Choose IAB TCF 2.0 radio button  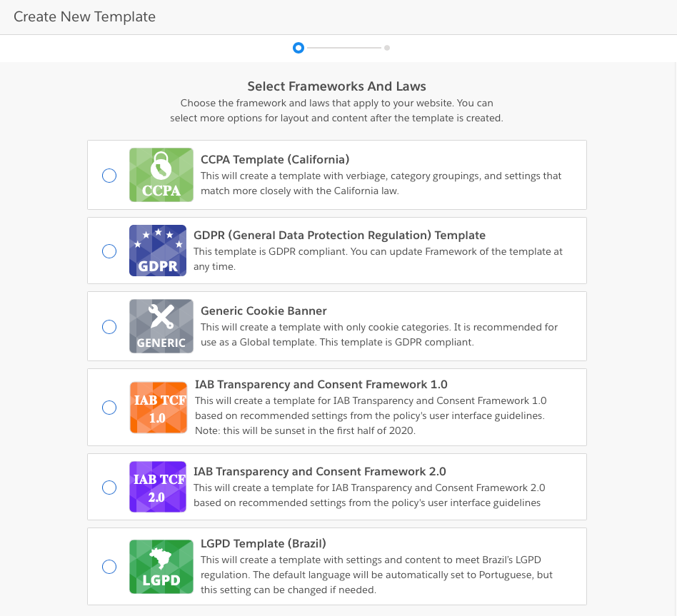coord(109,488)
